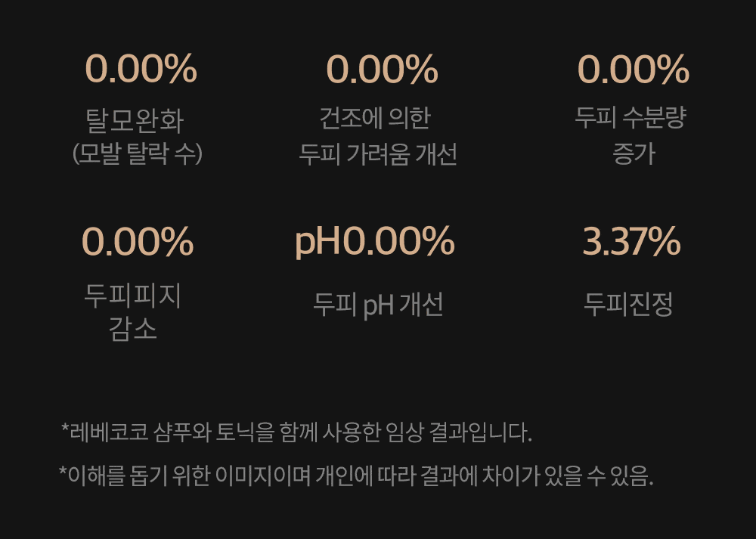
Task: Select the 두피 pH 개선 label
Action: click(x=378, y=305)
